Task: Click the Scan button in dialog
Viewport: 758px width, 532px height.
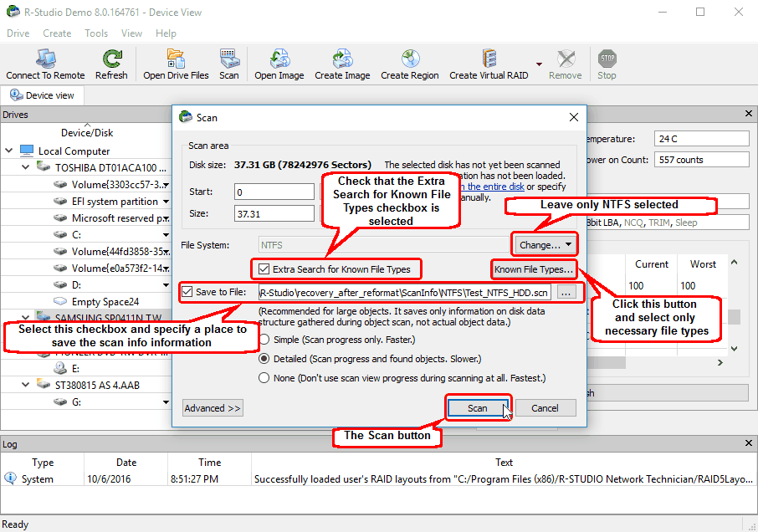Action: coord(477,408)
